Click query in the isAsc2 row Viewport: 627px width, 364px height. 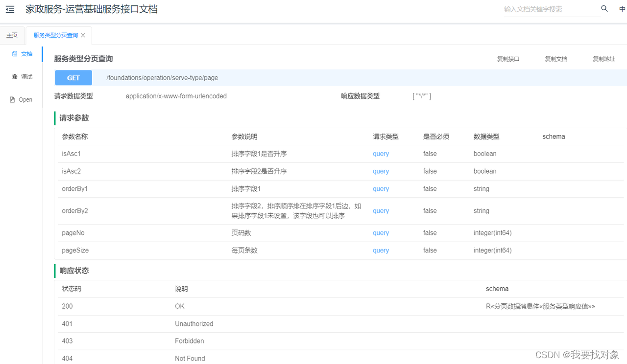coord(381,171)
